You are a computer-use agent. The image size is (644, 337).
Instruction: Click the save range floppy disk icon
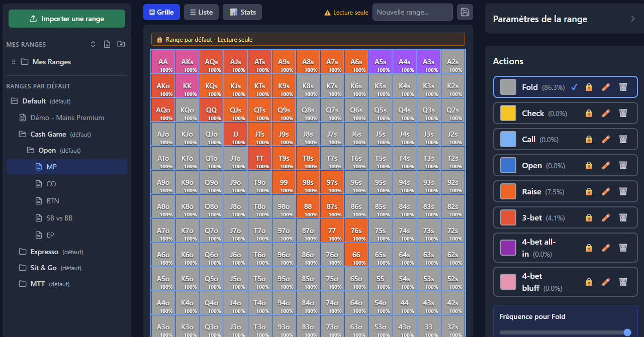tap(465, 12)
